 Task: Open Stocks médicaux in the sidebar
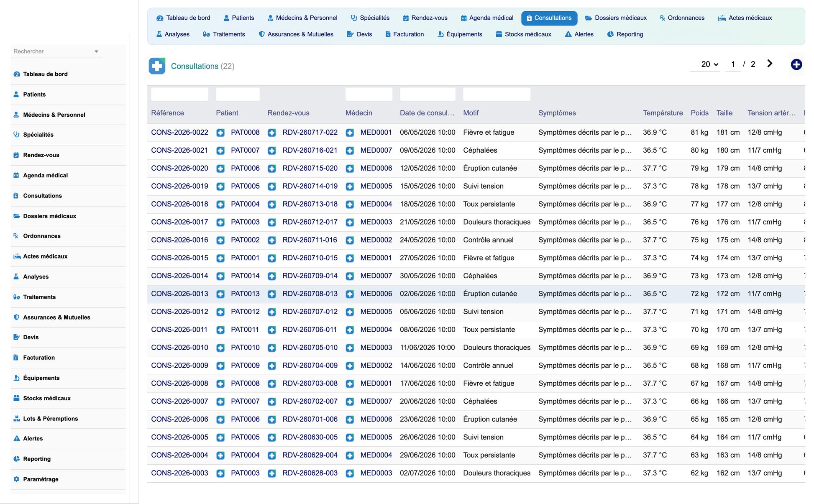47,398
